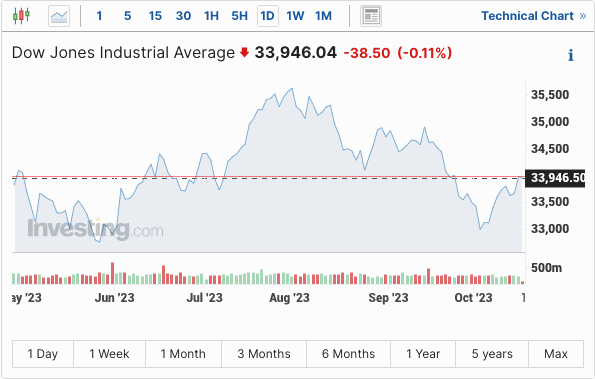
Task: Open the Technical Chart link
Action: click(x=534, y=16)
